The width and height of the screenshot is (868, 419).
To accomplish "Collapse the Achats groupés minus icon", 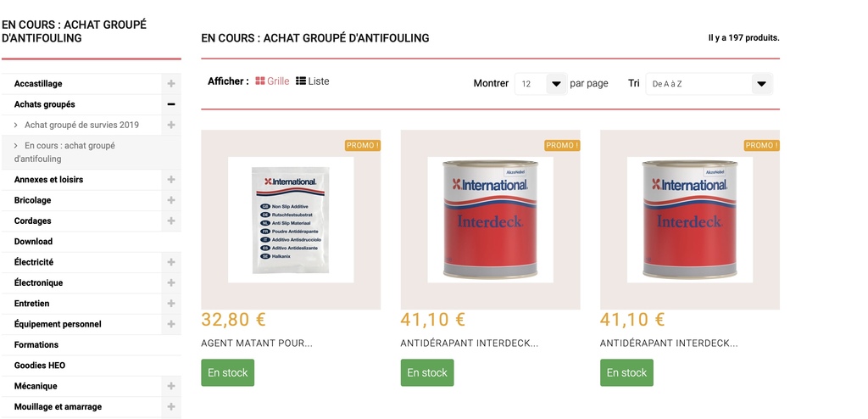I will (171, 104).
